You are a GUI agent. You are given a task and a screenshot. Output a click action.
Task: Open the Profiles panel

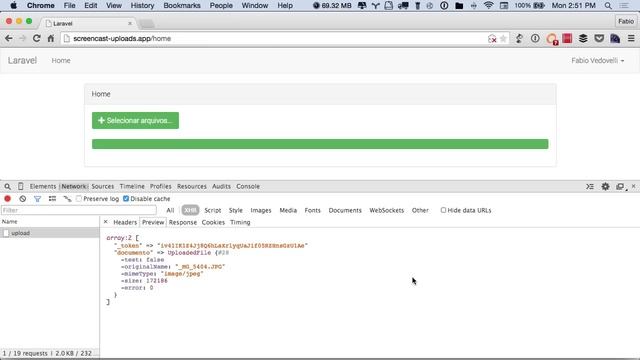(160, 186)
